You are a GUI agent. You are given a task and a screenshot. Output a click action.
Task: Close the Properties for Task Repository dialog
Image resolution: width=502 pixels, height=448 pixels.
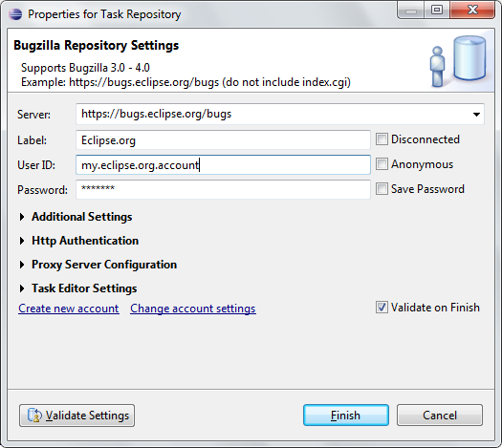click(472, 11)
